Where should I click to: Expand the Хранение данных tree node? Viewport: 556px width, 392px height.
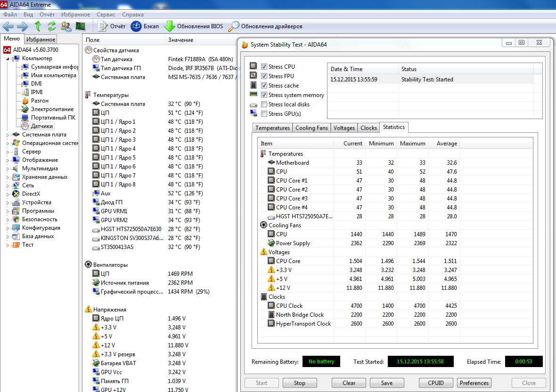click(x=8, y=177)
